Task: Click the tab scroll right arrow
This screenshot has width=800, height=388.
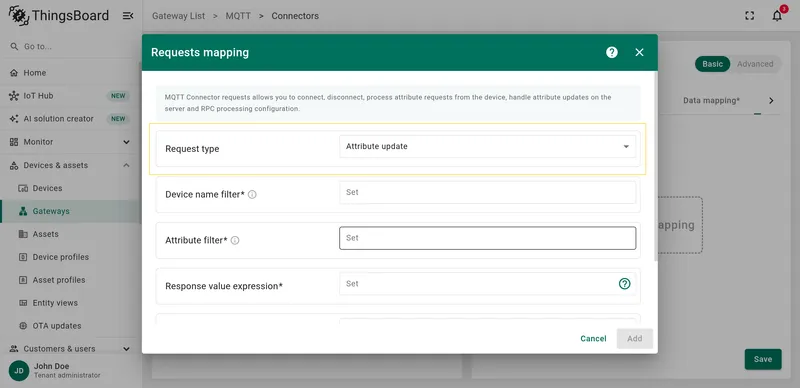Action: coord(771,101)
